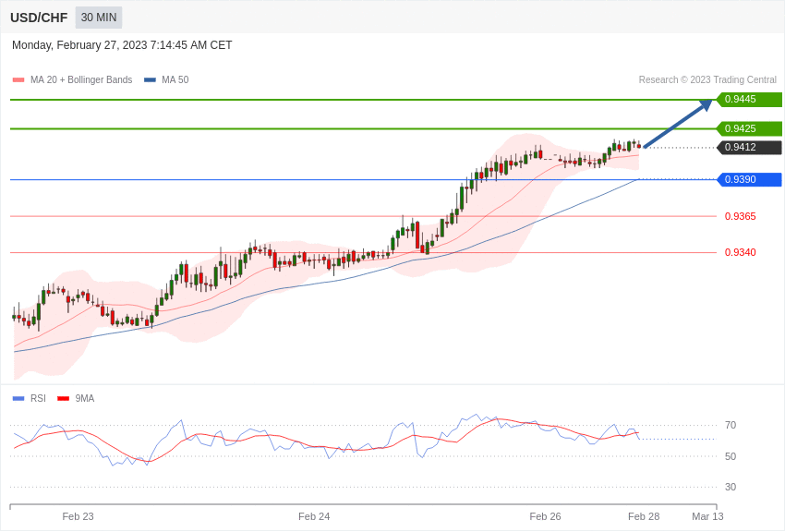Image resolution: width=785 pixels, height=532 pixels.
Task: Select the 0.9412 current price tag
Action: pyautogui.click(x=749, y=147)
